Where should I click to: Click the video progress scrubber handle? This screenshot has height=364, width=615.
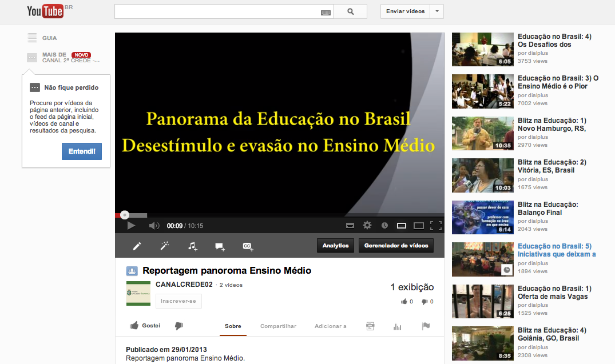click(125, 215)
